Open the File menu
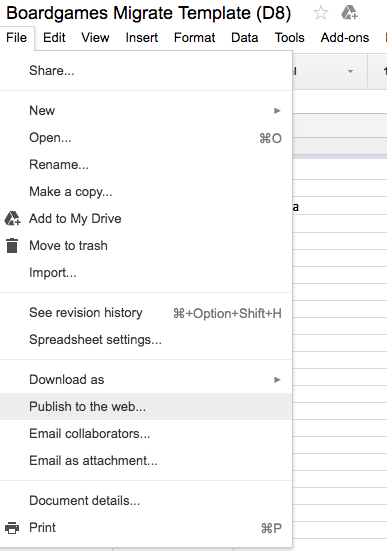This screenshot has width=387, height=551. click(17, 38)
